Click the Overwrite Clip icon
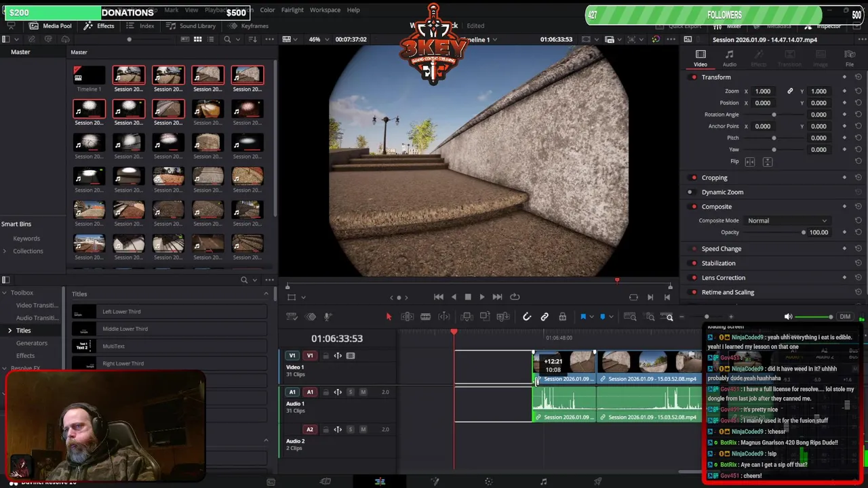 (485, 317)
